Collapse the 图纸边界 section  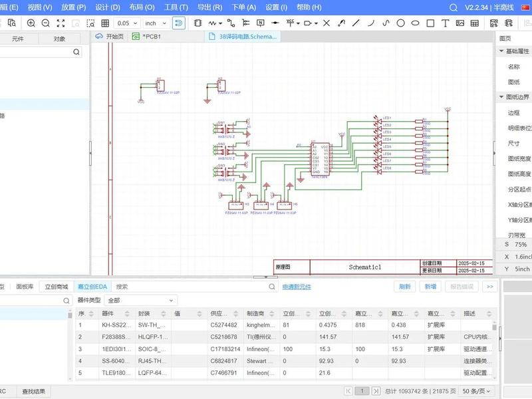(x=501, y=96)
